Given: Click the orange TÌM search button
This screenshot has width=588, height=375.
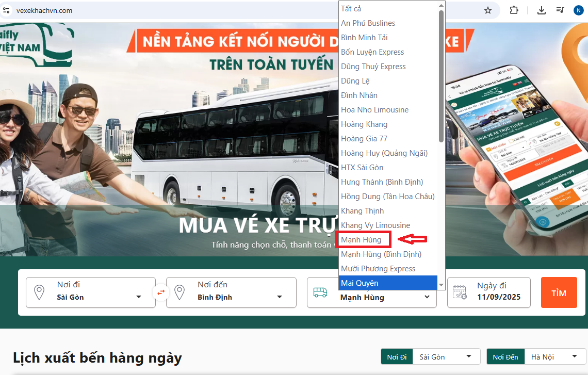Looking at the screenshot, I should pos(559,292).
